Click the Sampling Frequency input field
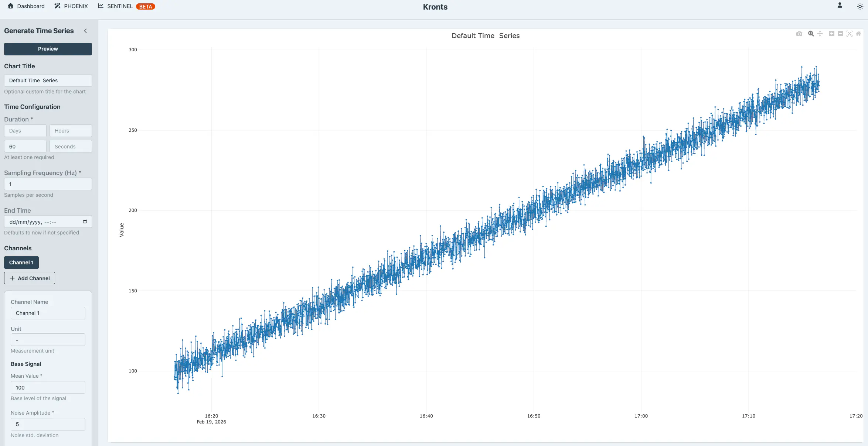Viewport: 868px width, 446px height. point(48,184)
